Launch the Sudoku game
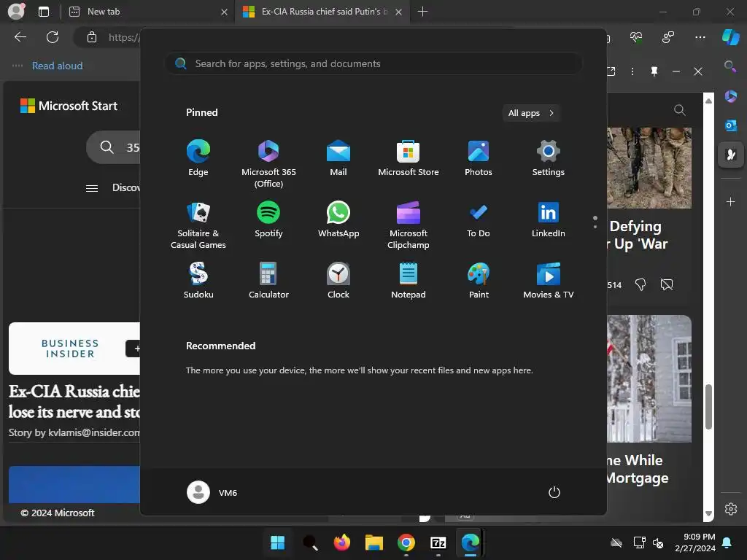 pos(198,281)
